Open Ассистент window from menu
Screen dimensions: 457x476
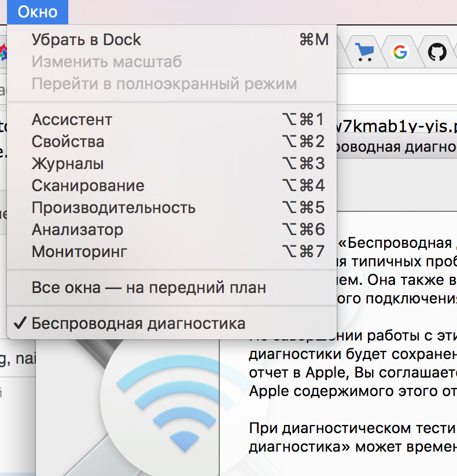[x=72, y=120]
